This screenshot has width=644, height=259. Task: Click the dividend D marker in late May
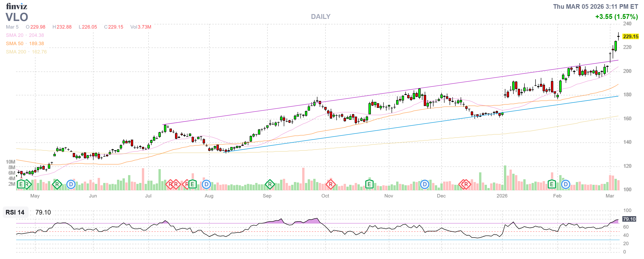coord(71,185)
